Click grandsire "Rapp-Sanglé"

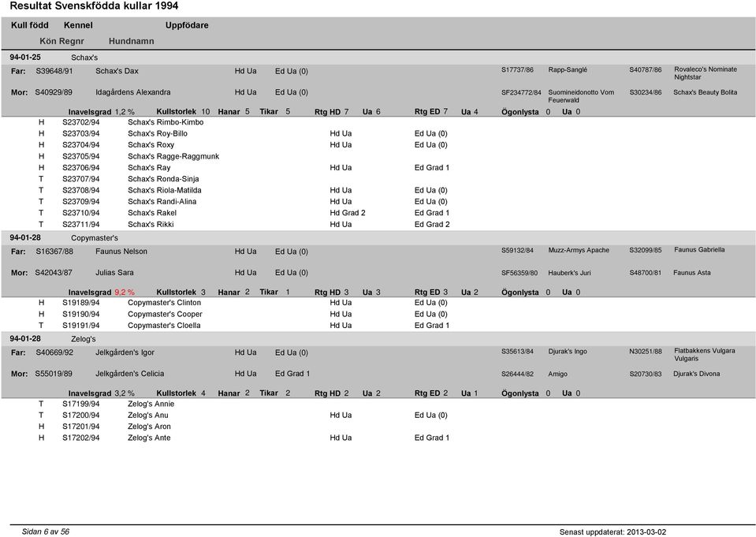point(568,70)
